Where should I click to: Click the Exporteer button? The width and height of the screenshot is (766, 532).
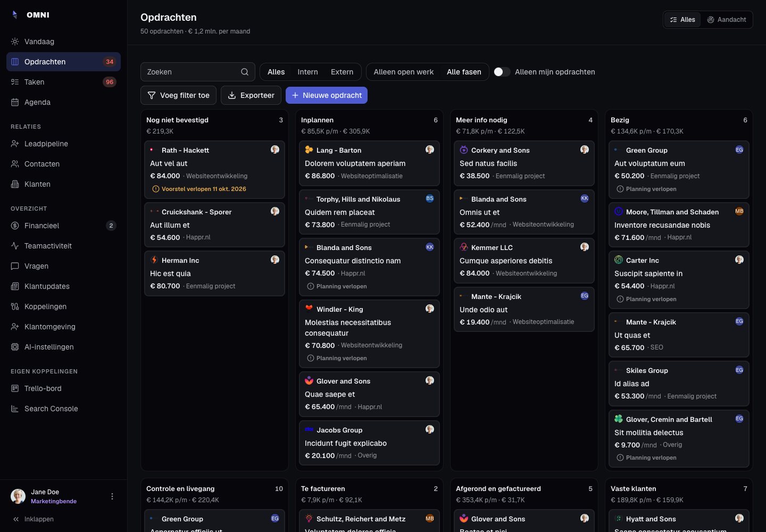click(251, 95)
